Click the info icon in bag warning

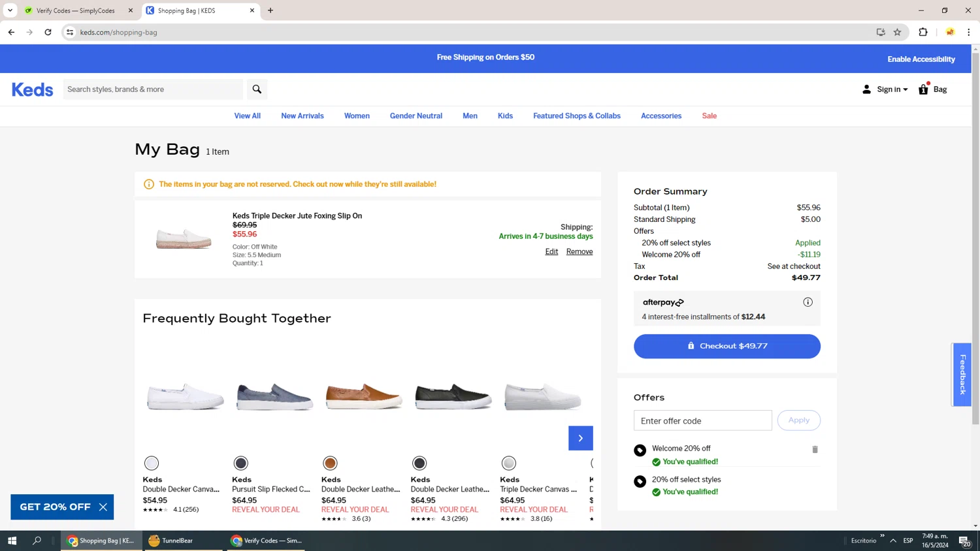click(x=149, y=184)
